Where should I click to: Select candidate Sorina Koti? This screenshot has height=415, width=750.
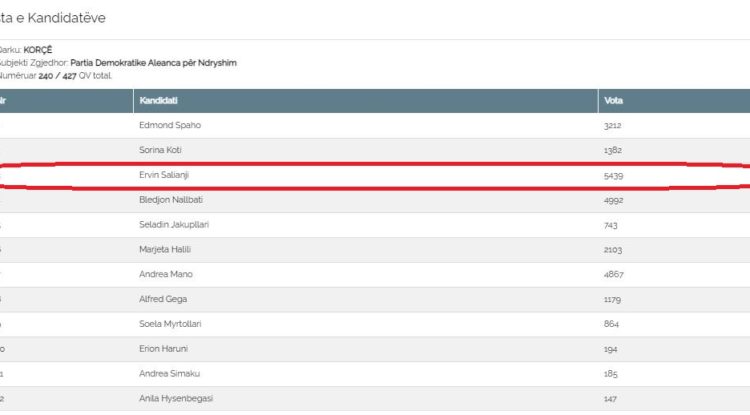[160, 150]
